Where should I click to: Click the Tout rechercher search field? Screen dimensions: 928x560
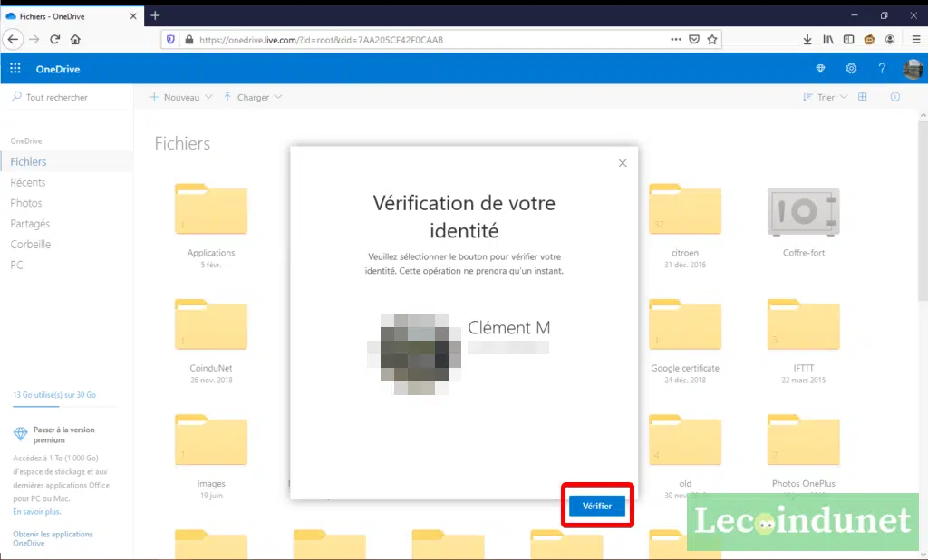click(x=67, y=97)
